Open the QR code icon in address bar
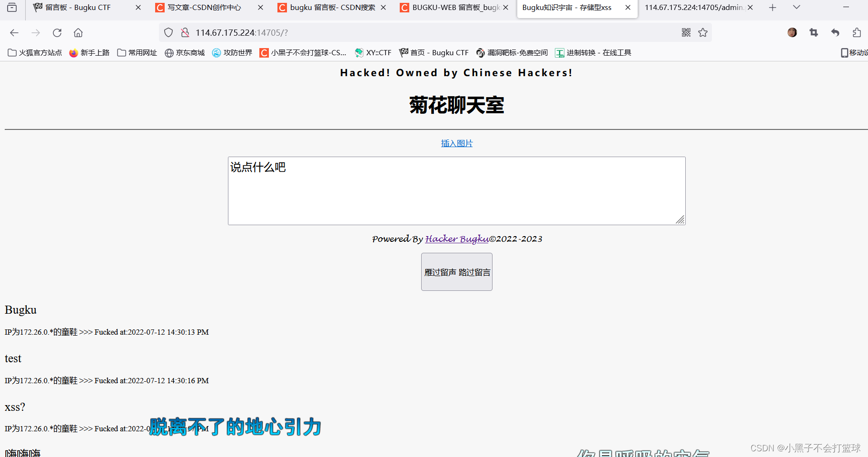Screen dimensions: 868x457 pos(686,32)
